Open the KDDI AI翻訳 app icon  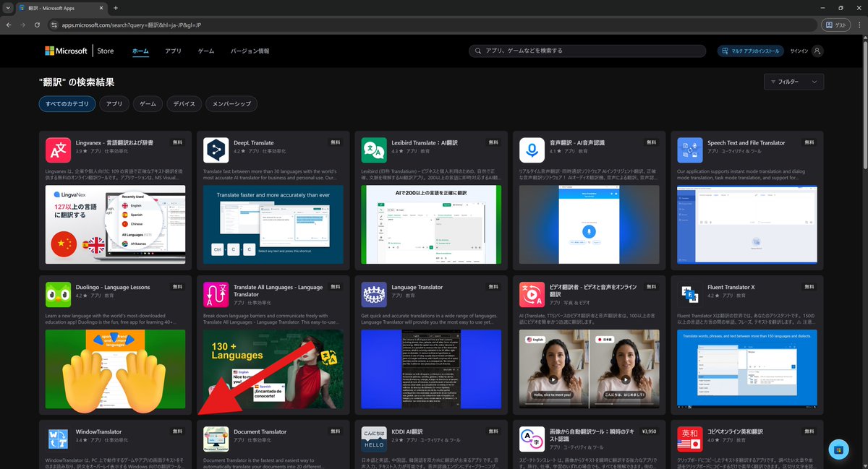coord(373,439)
